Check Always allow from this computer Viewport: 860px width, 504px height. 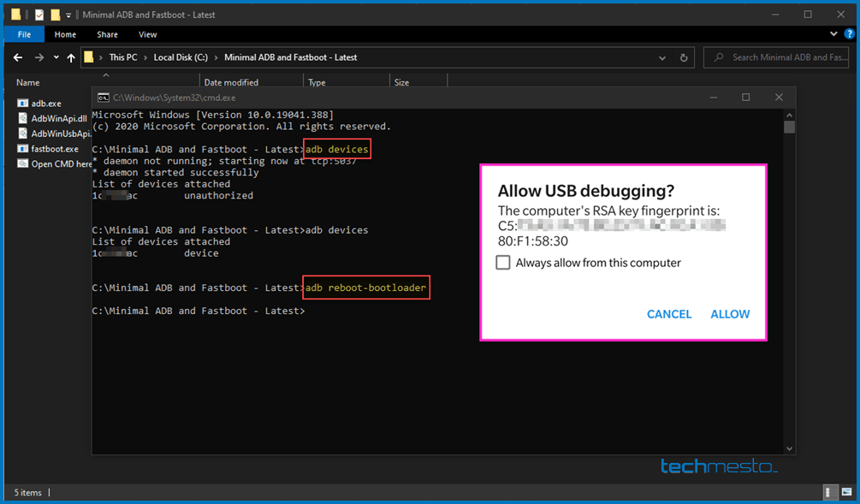[x=503, y=263]
